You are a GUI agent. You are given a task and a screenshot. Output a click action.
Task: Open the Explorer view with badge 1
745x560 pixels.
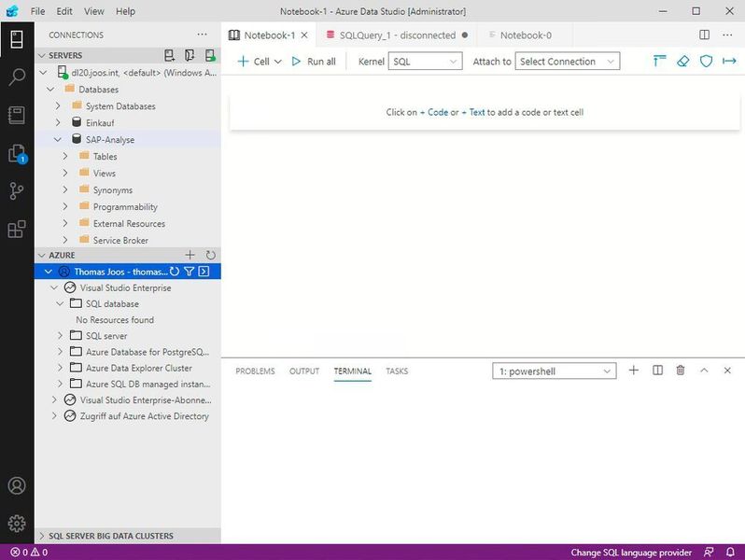[x=18, y=153]
